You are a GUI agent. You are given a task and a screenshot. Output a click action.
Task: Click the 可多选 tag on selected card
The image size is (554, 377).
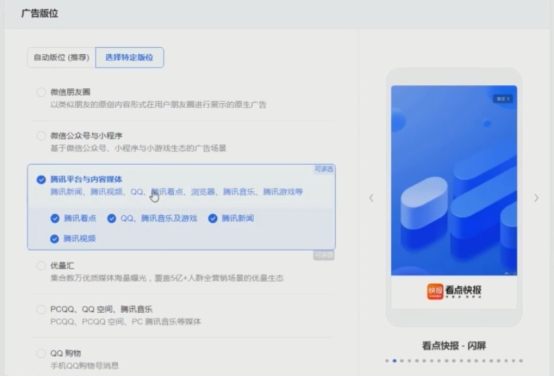pyautogui.click(x=324, y=169)
